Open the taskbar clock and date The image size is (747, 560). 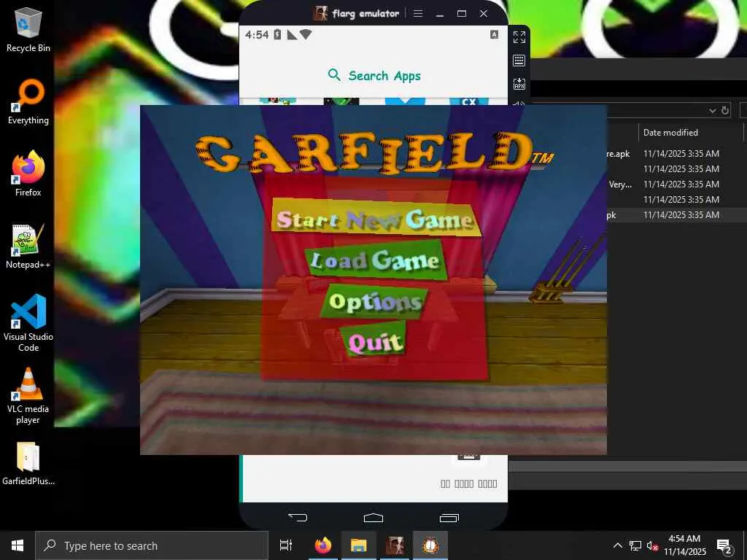[684, 545]
